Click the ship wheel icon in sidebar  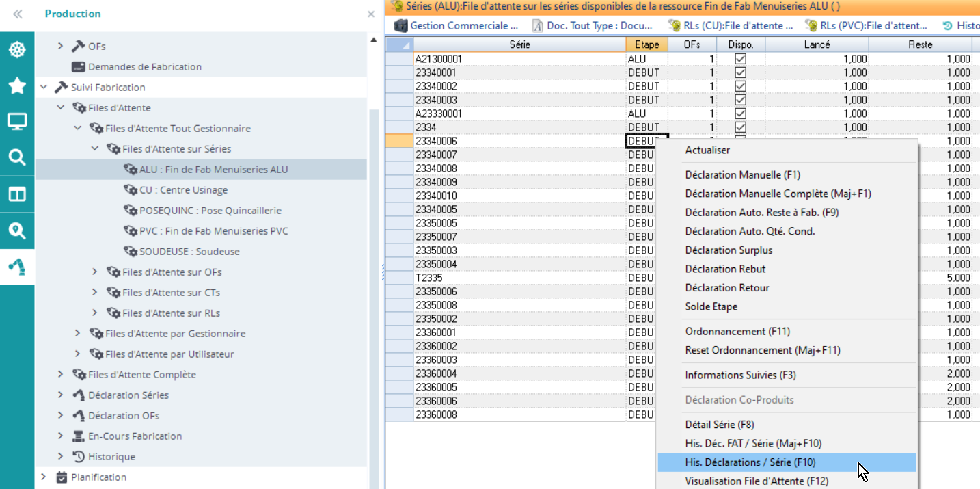(x=17, y=50)
